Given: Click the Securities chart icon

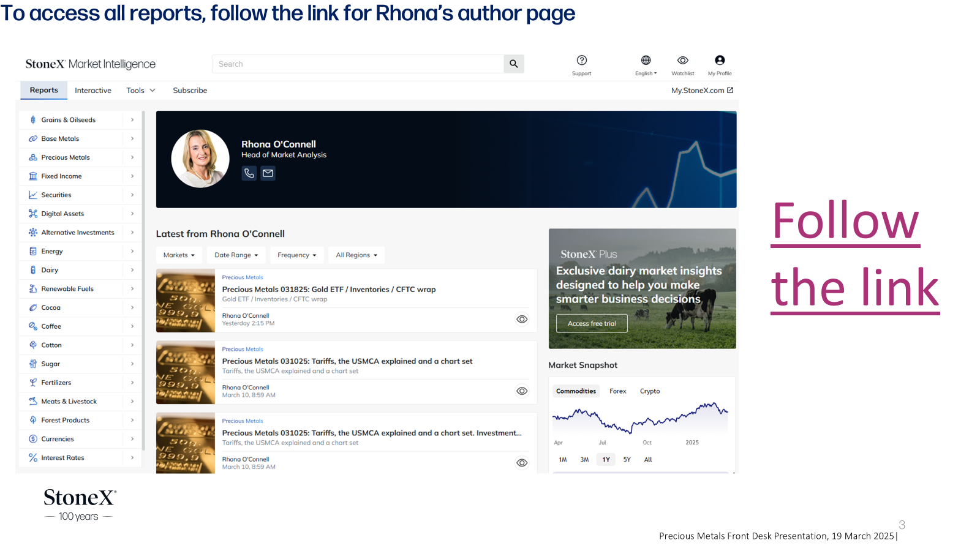Looking at the screenshot, I should tap(33, 195).
